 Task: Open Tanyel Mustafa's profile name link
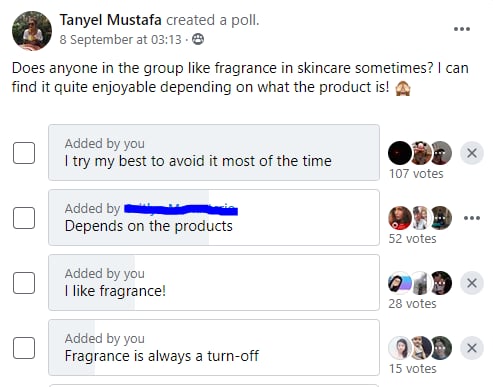(111, 20)
